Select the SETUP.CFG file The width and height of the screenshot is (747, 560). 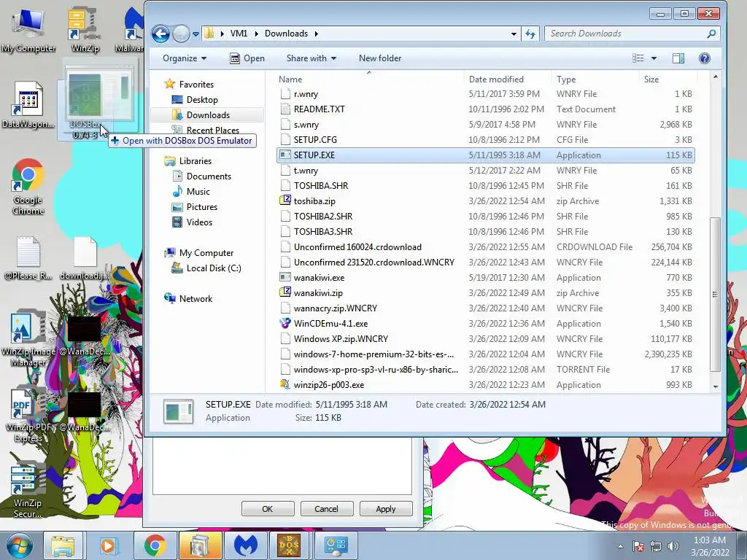click(485, 139)
